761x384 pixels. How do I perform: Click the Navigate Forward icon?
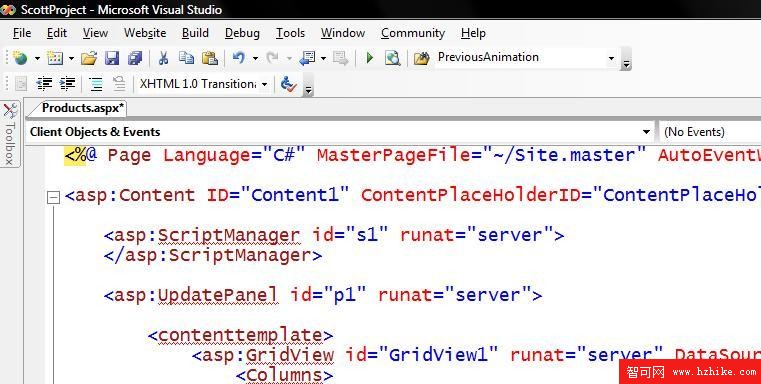coord(341,58)
